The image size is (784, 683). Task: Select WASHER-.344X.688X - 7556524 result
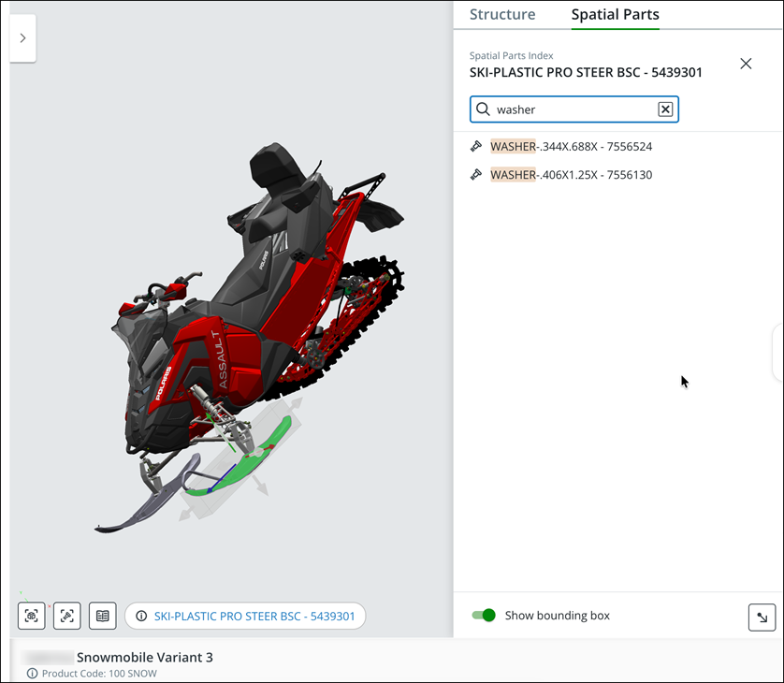(571, 147)
